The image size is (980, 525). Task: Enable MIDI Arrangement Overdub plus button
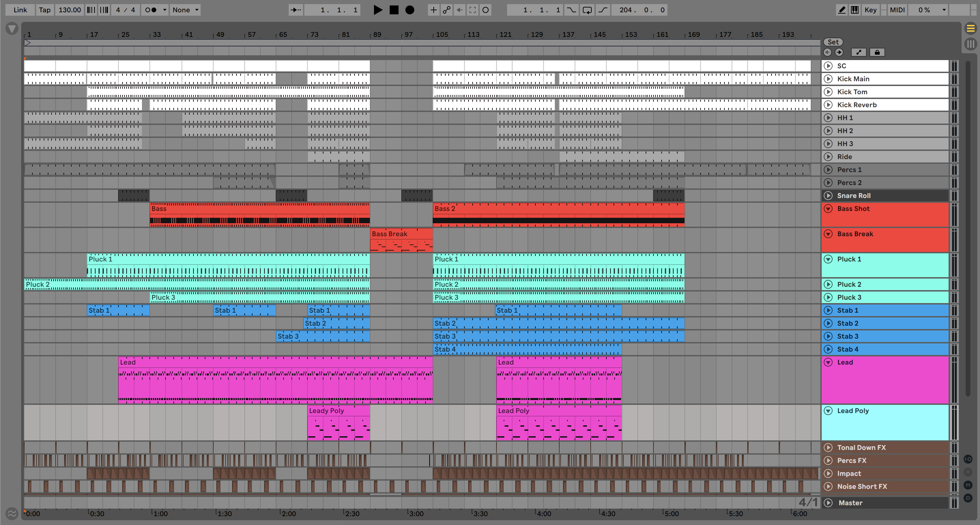click(433, 10)
